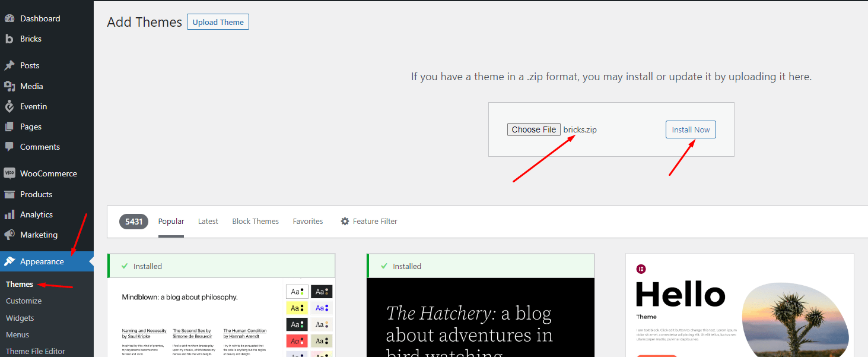Click the Hello Theme preview thumbnail
The image size is (868, 357).
pos(739,306)
